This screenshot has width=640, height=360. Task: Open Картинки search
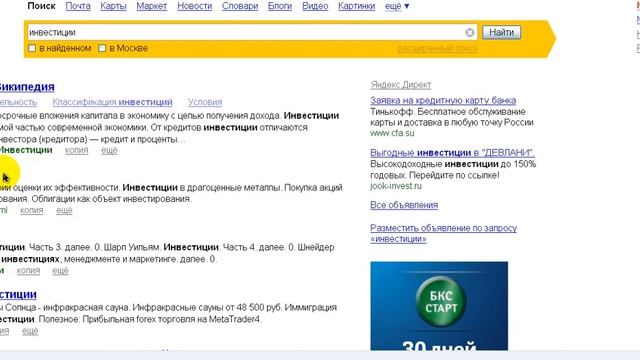(x=356, y=6)
